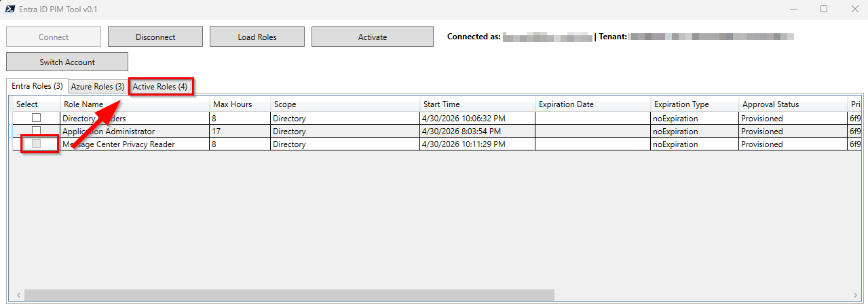Open the Active Roles (4) tab
868x305 pixels.
tap(160, 87)
